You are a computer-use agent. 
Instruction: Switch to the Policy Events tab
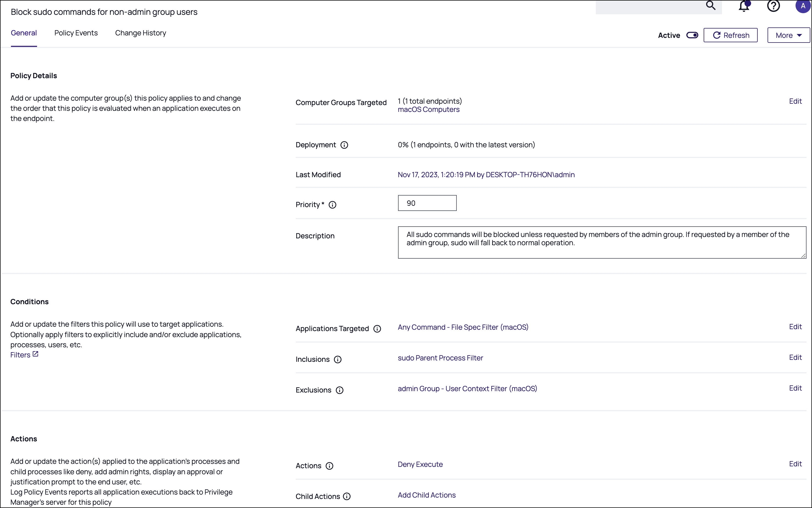76,33
